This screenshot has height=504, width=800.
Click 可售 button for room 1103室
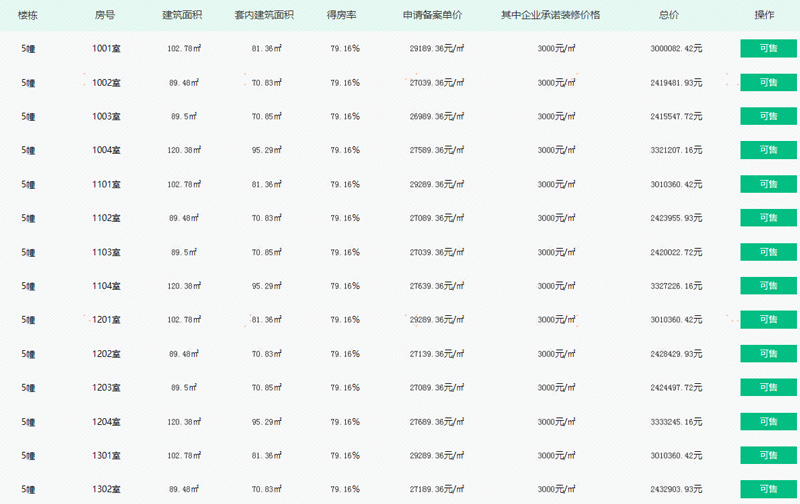pyautogui.click(x=768, y=252)
